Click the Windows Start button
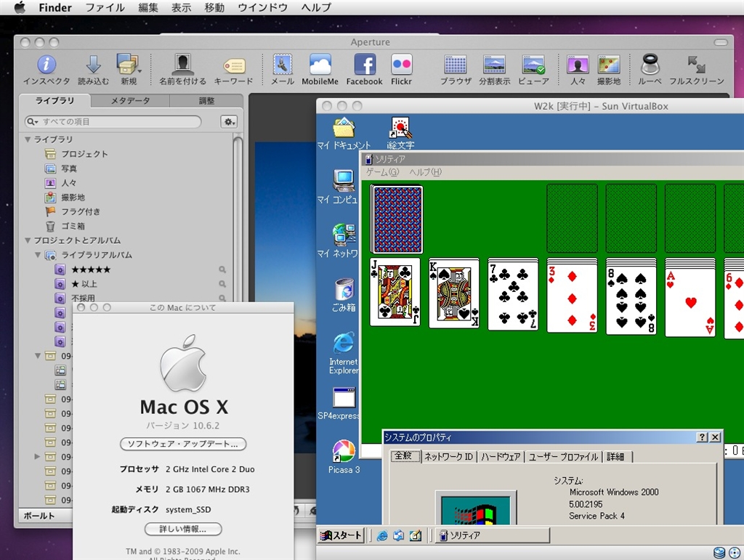Screen dimensions: 744x560 341,536
